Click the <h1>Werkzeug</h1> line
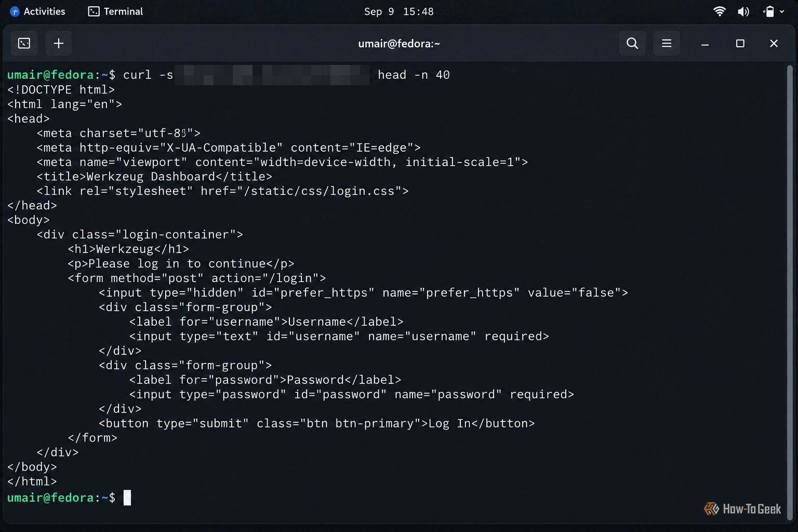The height and width of the screenshot is (532, 798). (x=128, y=249)
